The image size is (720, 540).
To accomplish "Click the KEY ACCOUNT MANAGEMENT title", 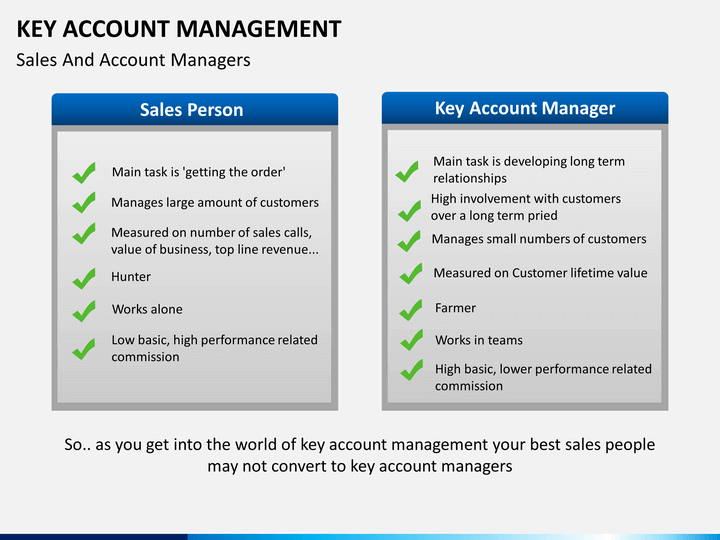I will [179, 28].
